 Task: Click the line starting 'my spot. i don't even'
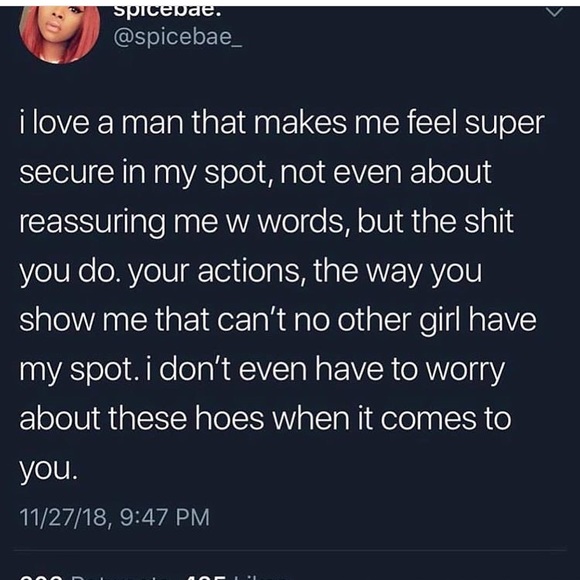(x=262, y=370)
